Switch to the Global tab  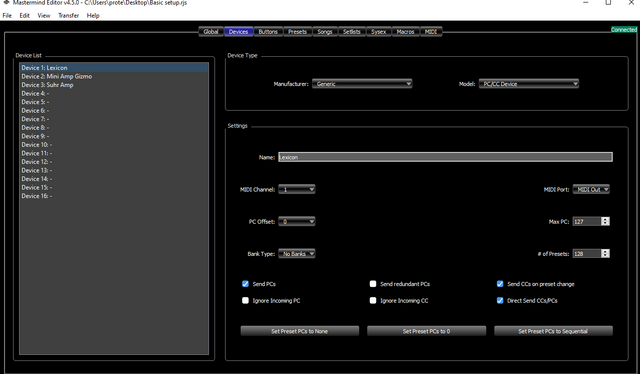point(211,31)
